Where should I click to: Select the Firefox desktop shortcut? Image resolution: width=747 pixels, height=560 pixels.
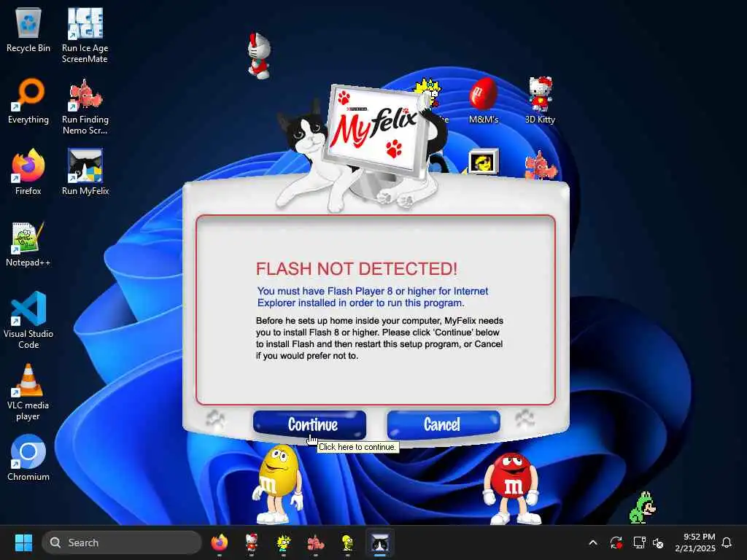[28, 172]
